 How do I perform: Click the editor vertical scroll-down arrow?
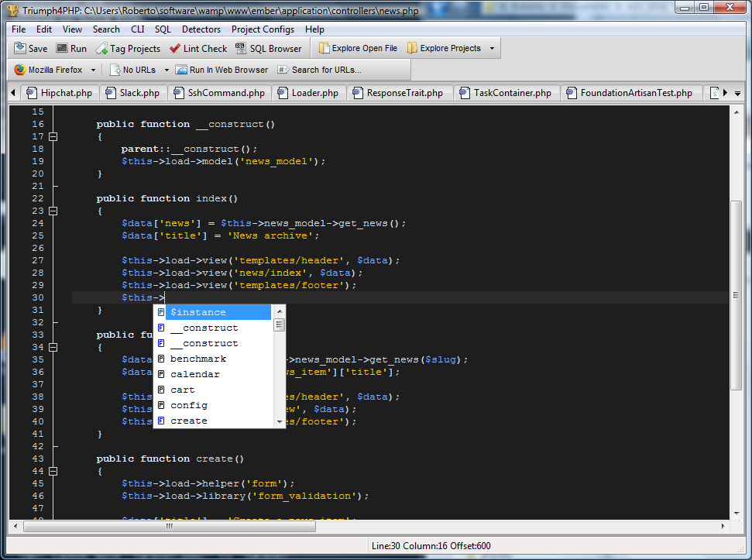(x=737, y=514)
